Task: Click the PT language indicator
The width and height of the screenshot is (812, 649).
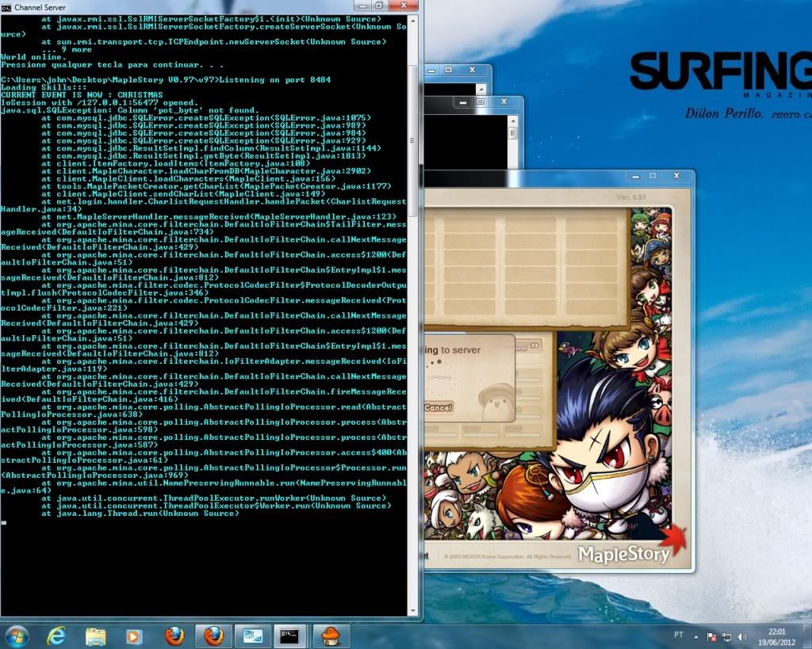Action: point(678,636)
